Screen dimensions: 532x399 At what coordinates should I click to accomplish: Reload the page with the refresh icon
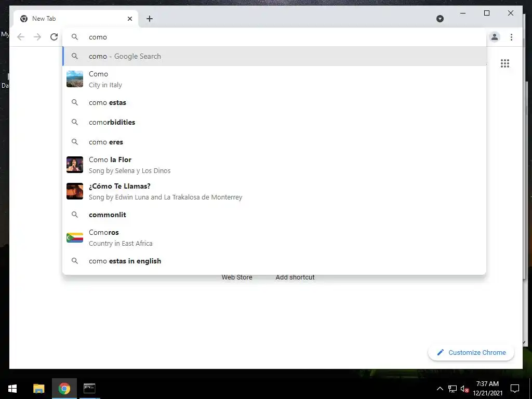click(x=54, y=37)
